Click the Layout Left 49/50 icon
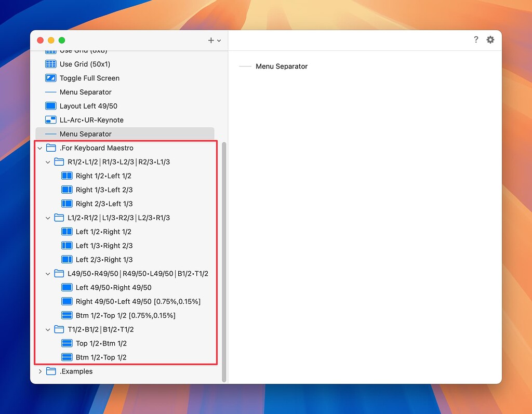532x414 pixels. click(50, 106)
